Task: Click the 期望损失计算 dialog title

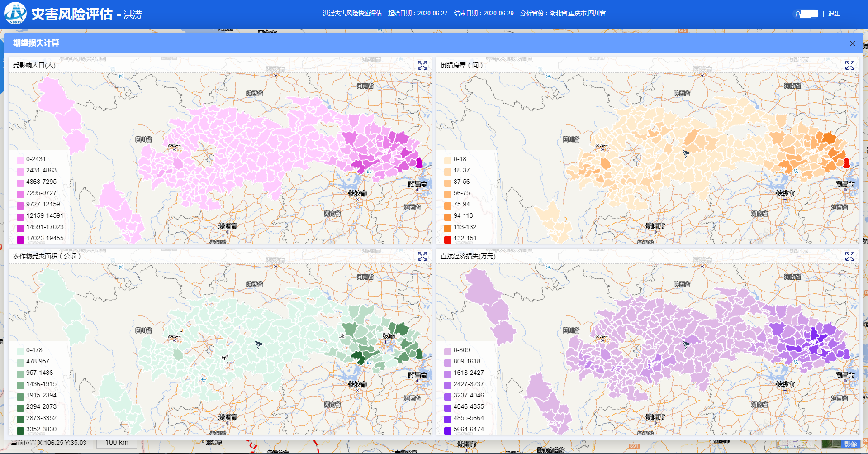Action: [36, 43]
